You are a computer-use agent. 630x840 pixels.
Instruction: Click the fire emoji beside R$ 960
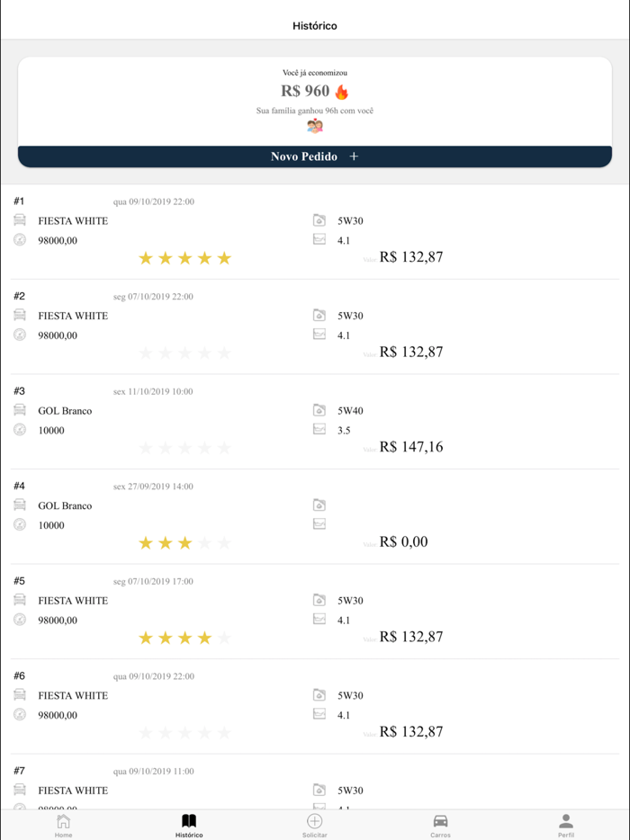[342, 92]
